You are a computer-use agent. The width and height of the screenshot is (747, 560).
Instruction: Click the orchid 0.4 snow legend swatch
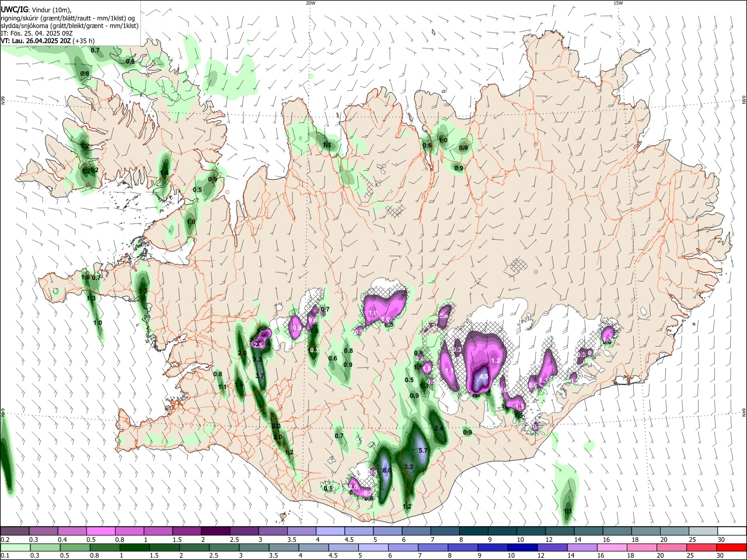tap(72, 531)
